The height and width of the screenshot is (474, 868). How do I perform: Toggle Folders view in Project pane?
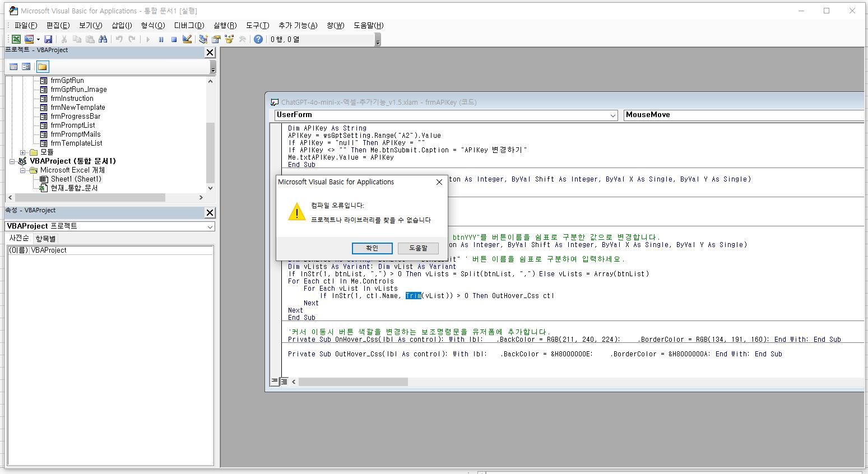pyautogui.click(x=43, y=67)
